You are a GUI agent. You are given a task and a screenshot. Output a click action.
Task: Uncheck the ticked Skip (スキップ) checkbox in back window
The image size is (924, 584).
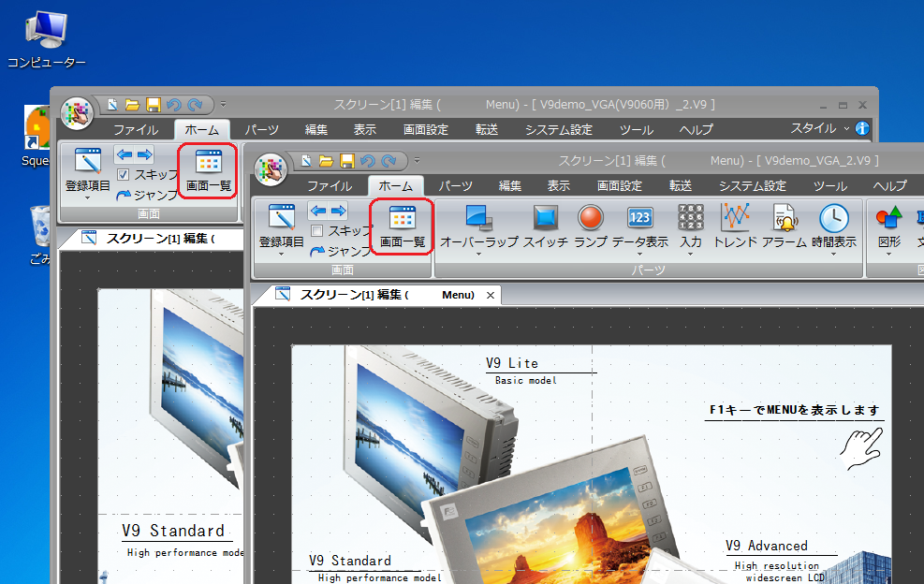(x=124, y=175)
